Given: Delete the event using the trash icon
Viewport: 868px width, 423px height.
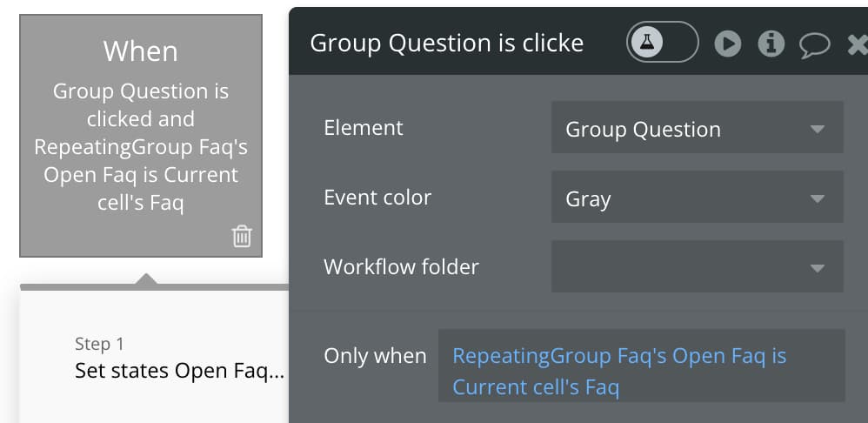Looking at the screenshot, I should (242, 236).
